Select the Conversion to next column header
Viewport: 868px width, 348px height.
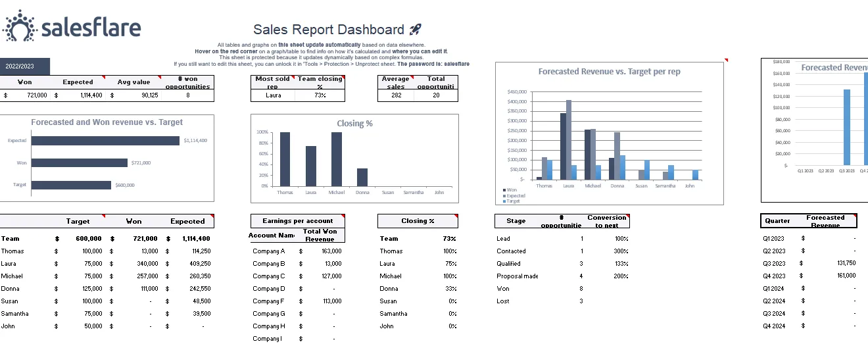607,221
